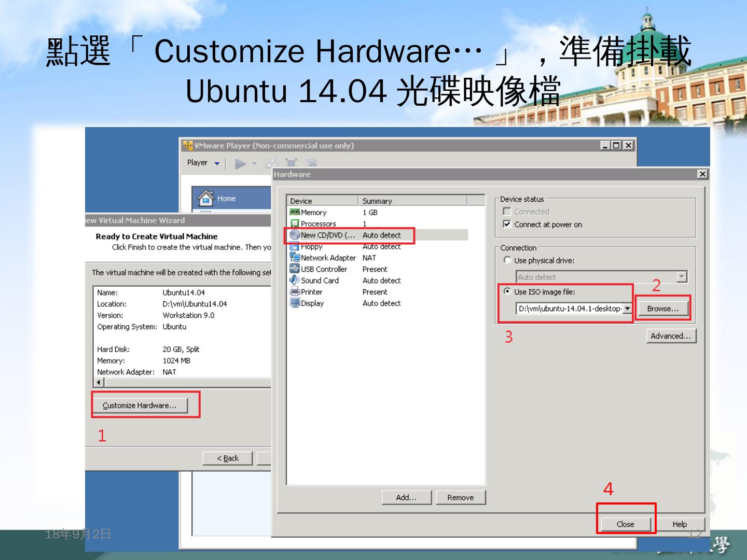Click the "1 GB" Memory summary value
This screenshot has height=560, width=747.
pyautogui.click(x=370, y=213)
